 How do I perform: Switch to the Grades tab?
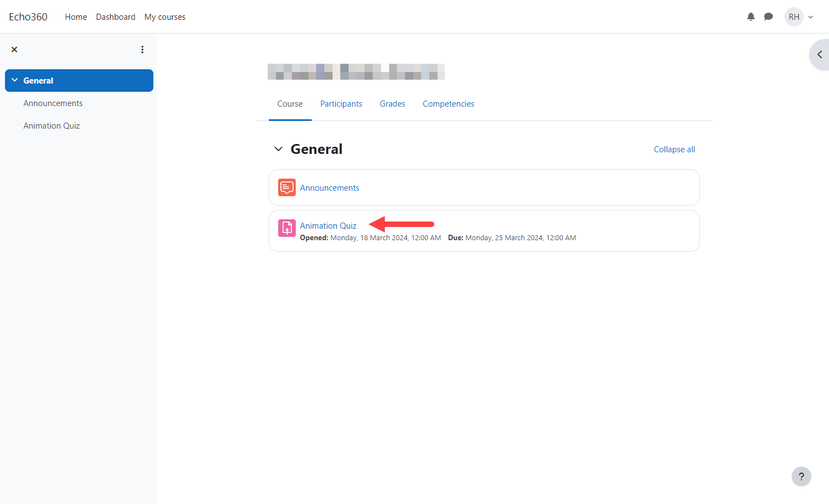tap(393, 104)
